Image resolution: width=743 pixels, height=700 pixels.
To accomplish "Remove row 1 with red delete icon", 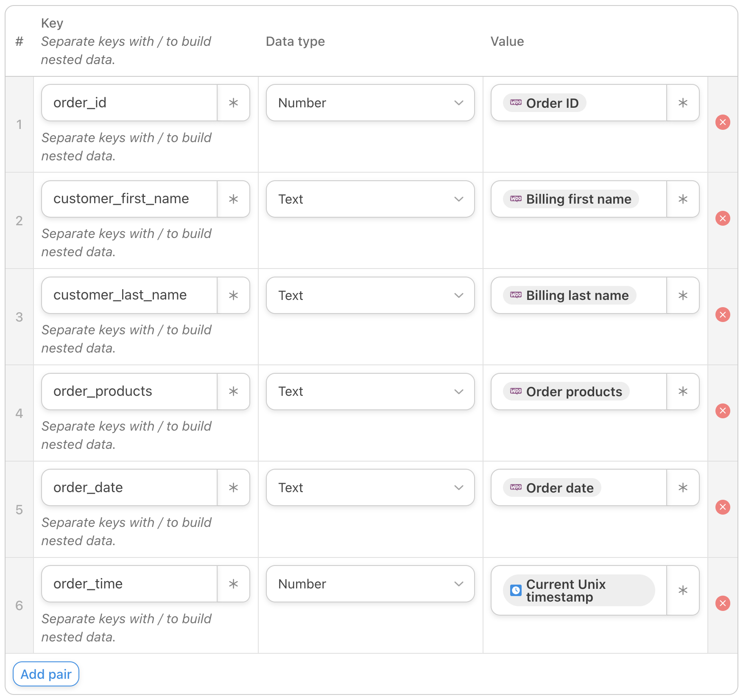I will (x=723, y=122).
